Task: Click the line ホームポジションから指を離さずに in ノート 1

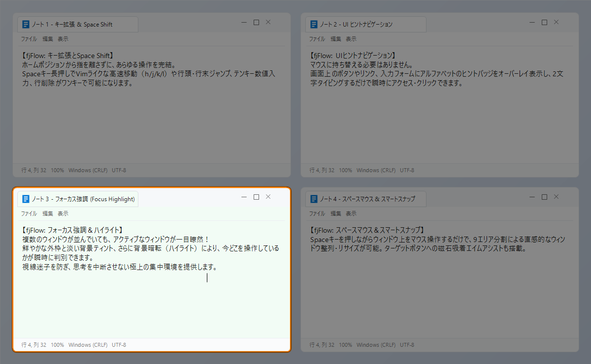Action: click(99, 65)
